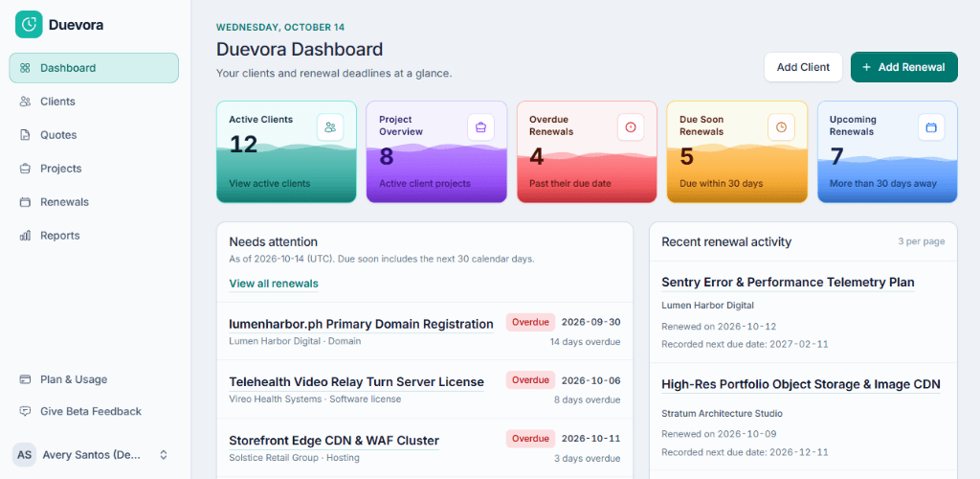Click the due date 2026-10-11
The height and width of the screenshot is (479, 980).
(x=591, y=439)
